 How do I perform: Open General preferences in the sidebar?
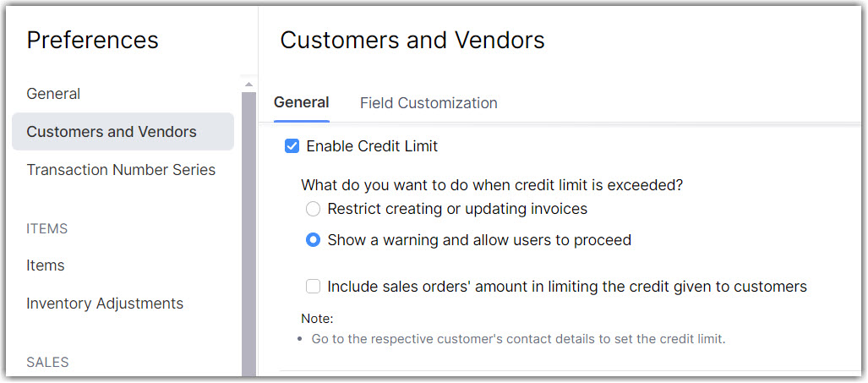coord(53,94)
